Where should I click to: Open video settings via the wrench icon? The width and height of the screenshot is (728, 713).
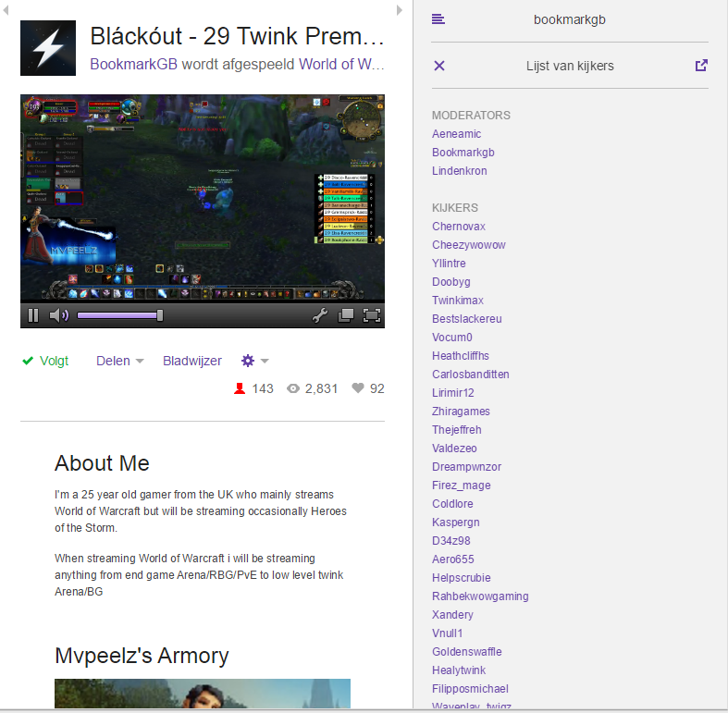click(320, 315)
